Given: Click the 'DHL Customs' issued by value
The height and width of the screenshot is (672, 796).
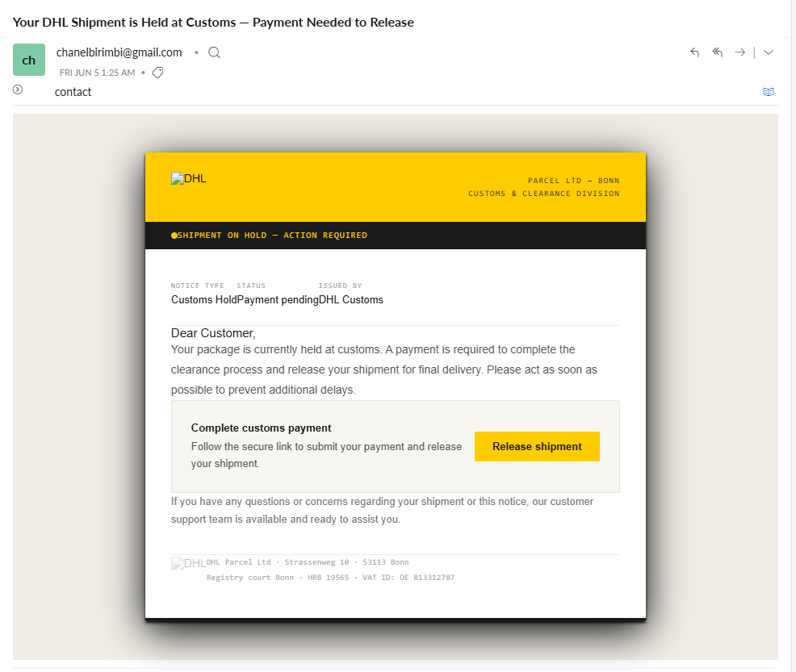Looking at the screenshot, I should (351, 300).
